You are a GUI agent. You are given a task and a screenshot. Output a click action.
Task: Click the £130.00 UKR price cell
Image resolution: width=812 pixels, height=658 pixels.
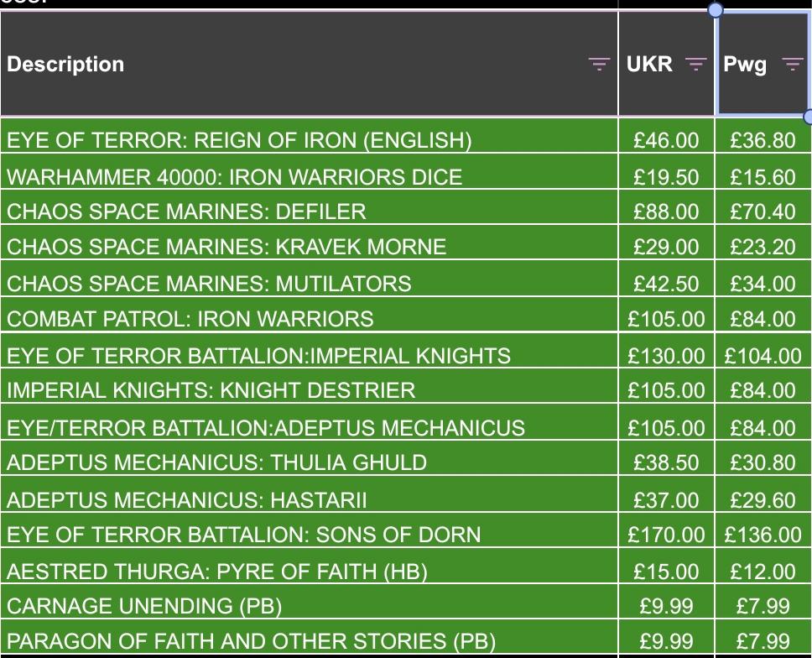point(666,356)
